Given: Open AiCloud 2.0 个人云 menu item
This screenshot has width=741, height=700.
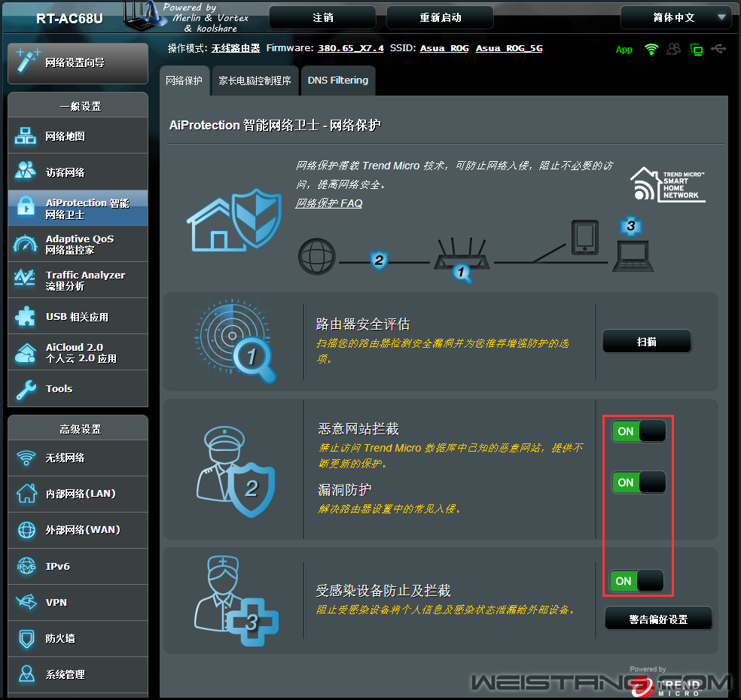Looking at the screenshot, I should pyautogui.click(x=78, y=352).
